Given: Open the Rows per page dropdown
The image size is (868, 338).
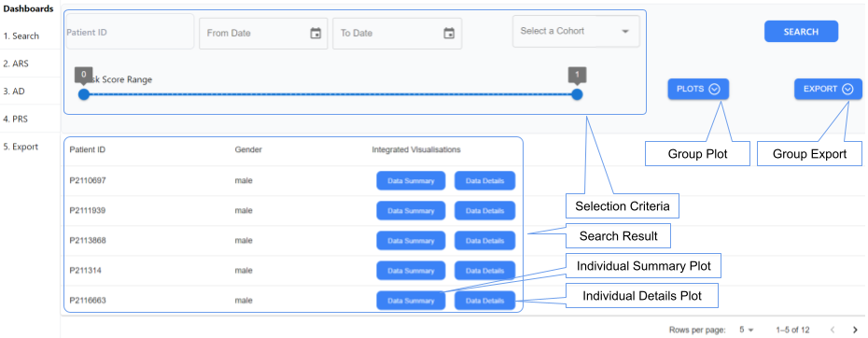Looking at the screenshot, I should [x=747, y=331].
